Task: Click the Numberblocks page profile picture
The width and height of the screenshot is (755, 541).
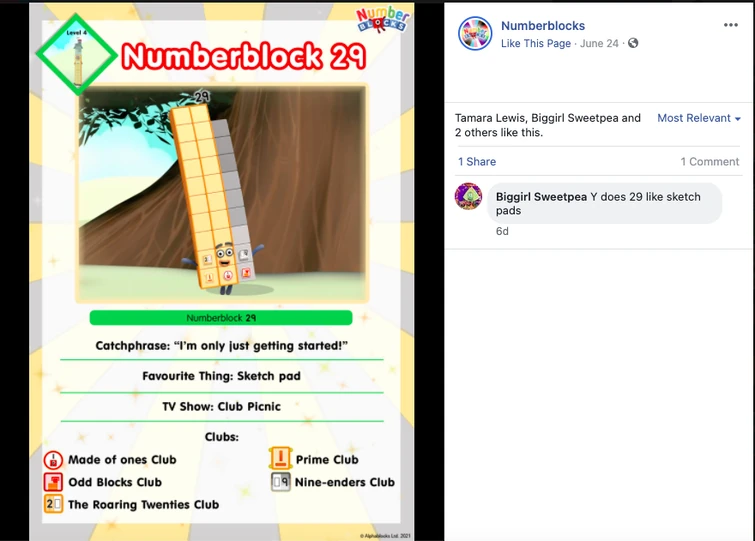Action: 475,34
